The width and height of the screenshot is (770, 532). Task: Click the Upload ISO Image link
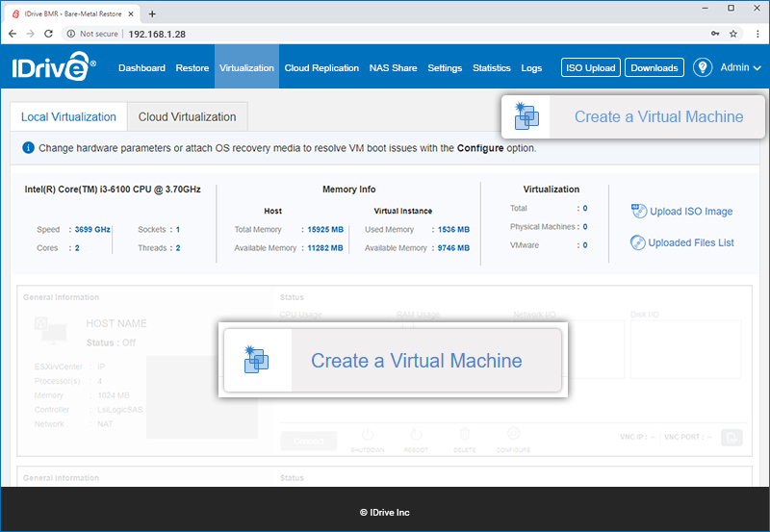(691, 211)
